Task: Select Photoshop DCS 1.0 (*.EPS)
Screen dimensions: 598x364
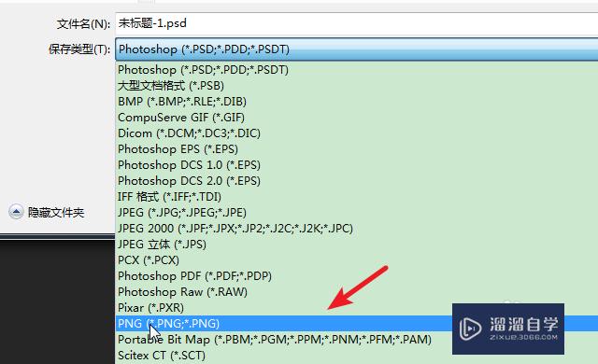Action: (x=357, y=165)
